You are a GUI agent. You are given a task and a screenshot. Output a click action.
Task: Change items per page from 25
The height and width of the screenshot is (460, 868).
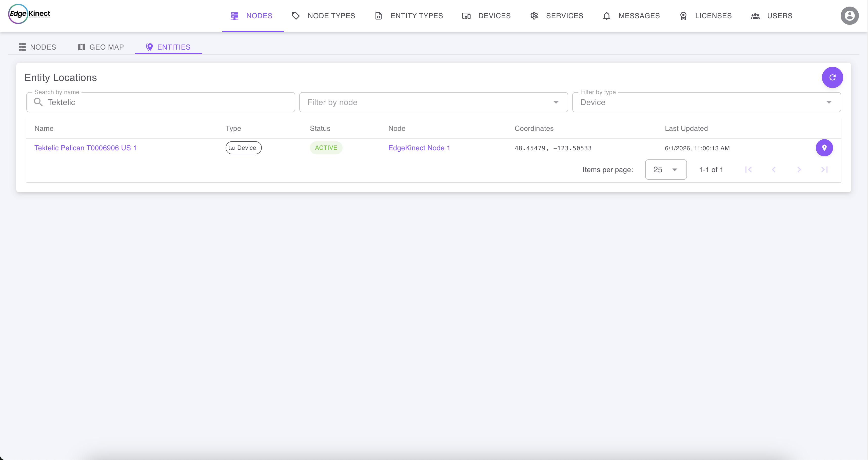tap(665, 170)
